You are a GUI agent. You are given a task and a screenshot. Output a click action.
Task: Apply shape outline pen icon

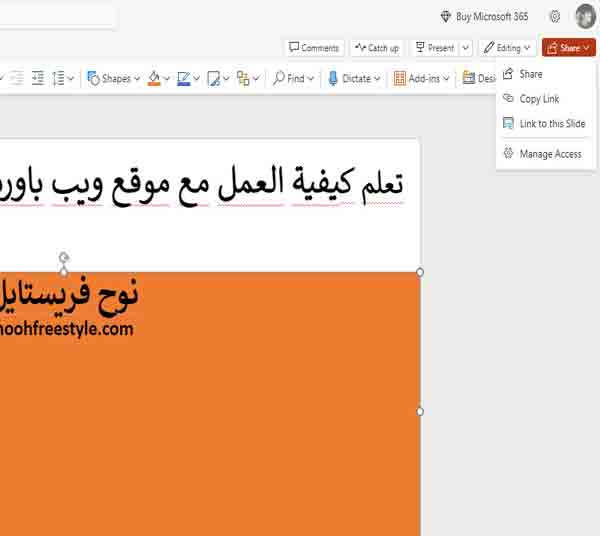pyautogui.click(x=184, y=78)
